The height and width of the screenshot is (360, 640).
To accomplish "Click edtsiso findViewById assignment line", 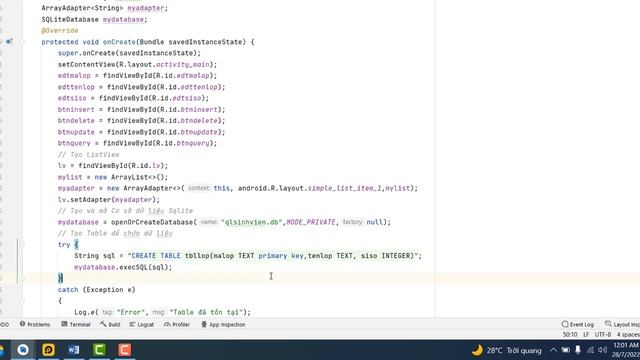I will [x=133, y=98].
